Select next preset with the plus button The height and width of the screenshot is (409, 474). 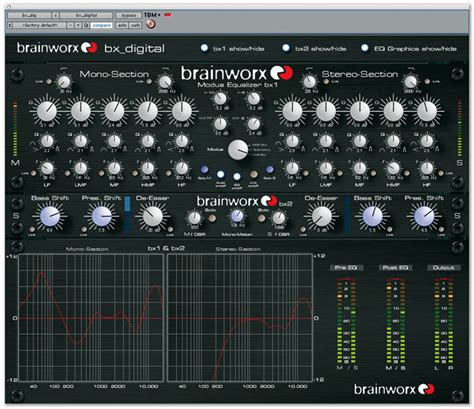click(78, 25)
